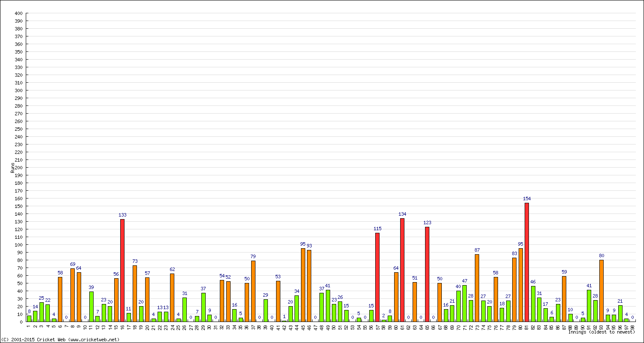The image size is (644, 343).
Task: Click the y-axis label 400
Action: (18, 13)
